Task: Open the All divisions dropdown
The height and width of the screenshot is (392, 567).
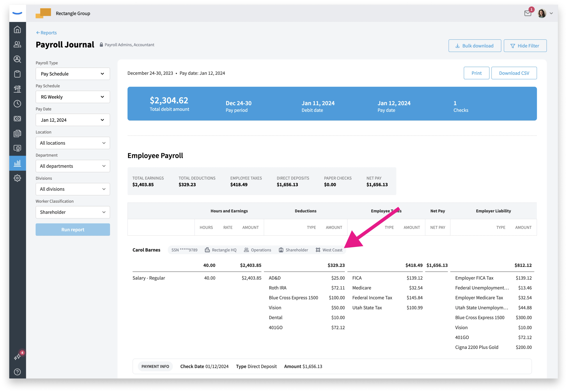Action: [x=73, y=189]
